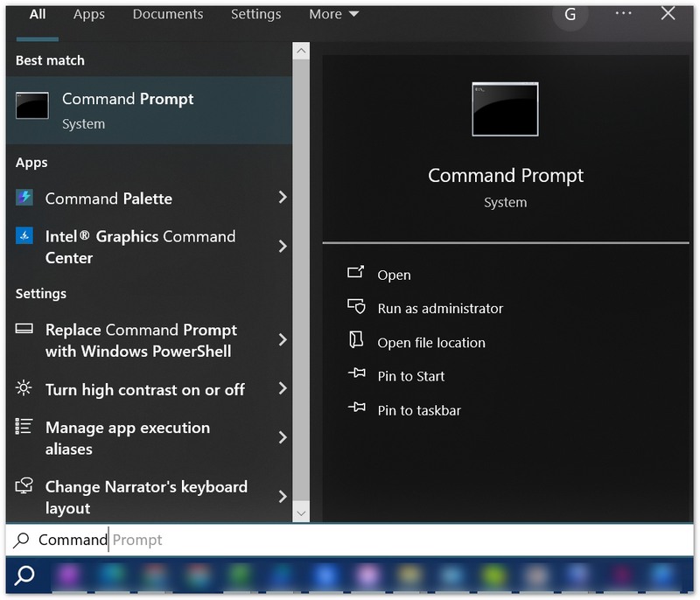Choose Pin to taskbar

pyautogui.click(x=419, y=410)
